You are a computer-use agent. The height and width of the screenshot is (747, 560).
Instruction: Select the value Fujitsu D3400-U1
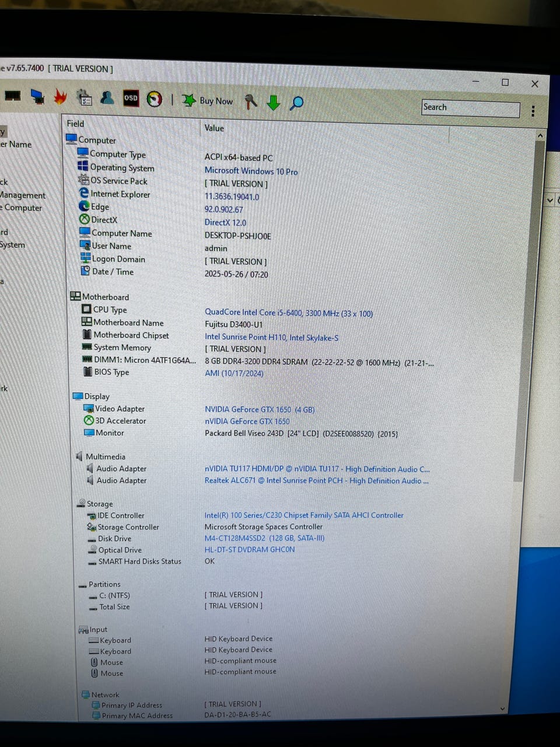233,324
